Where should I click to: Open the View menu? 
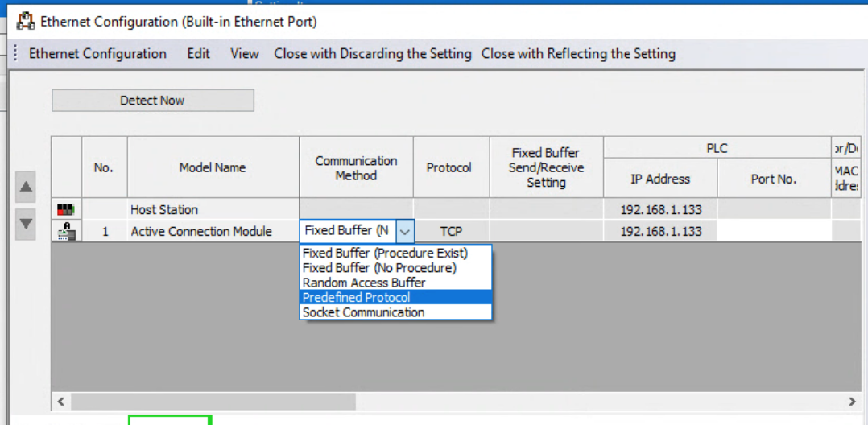tap(245, 54)
